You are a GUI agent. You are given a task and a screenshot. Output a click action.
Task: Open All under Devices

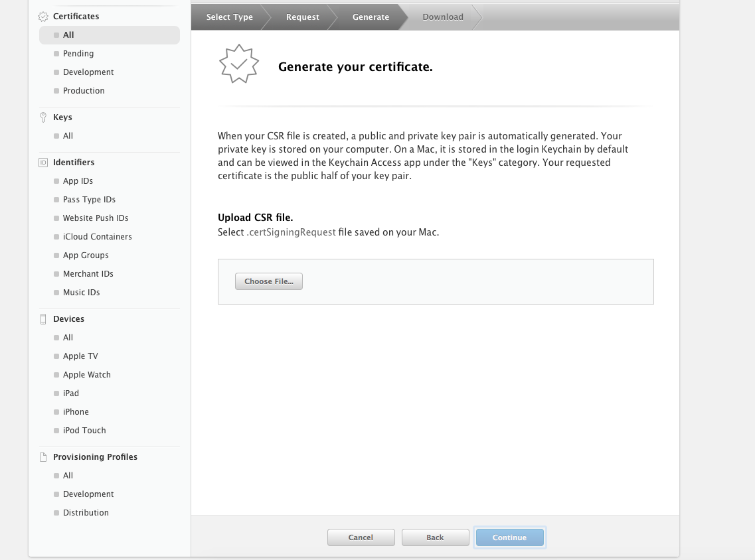pos(68,338)
